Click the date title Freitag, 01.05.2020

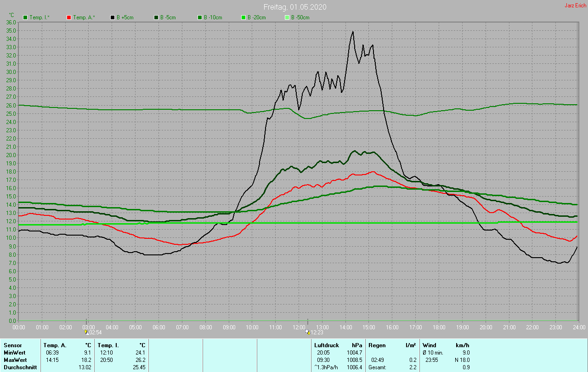click(x=295, y=7)
